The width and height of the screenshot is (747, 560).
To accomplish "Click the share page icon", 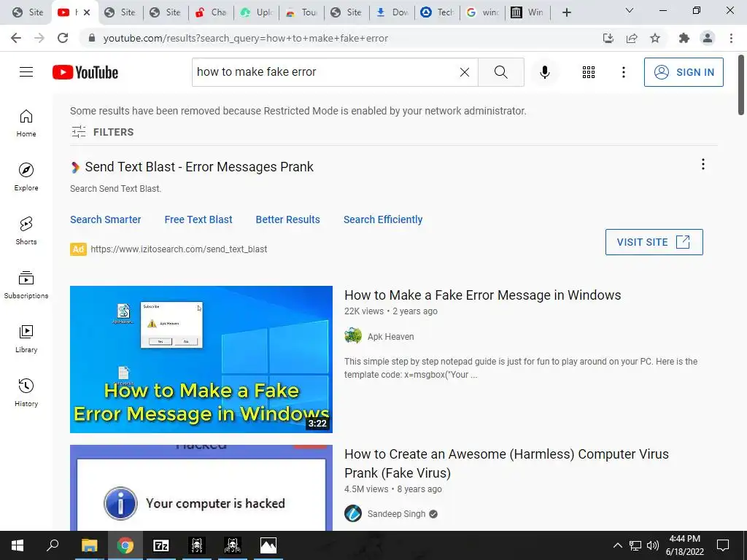I will 632,38.
